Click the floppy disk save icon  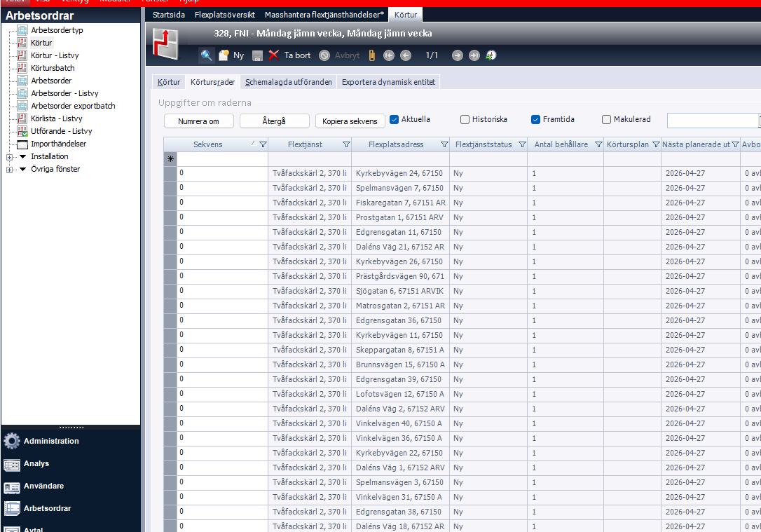pos(257,55)
